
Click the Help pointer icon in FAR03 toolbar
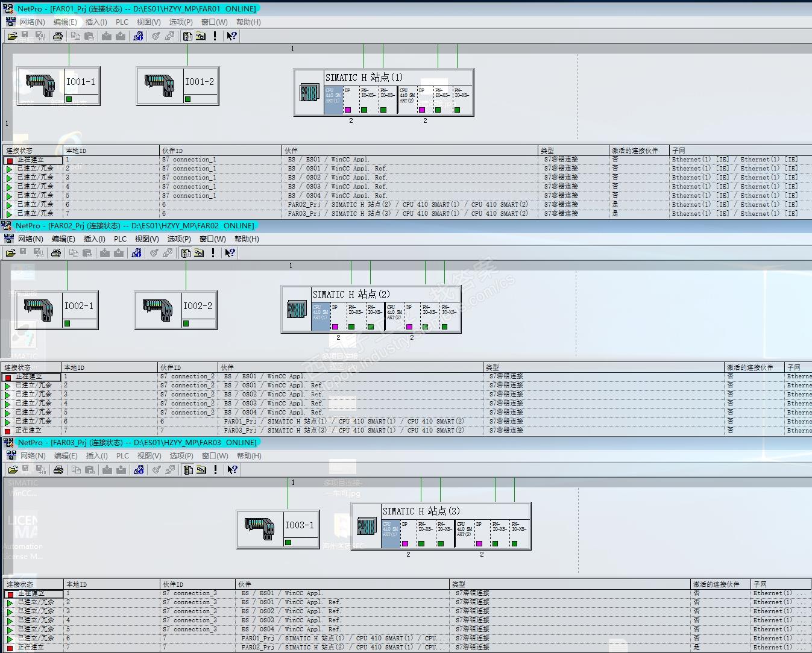pos(232,470)
